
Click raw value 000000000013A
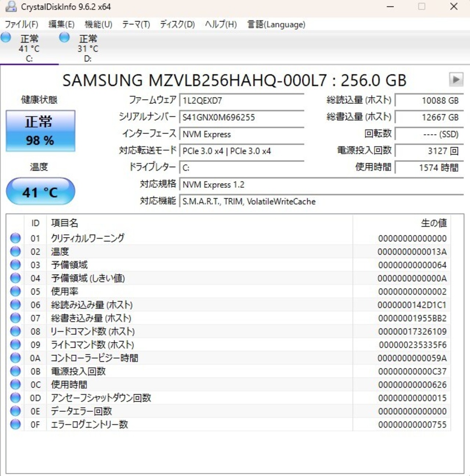[x=412, y=252]
